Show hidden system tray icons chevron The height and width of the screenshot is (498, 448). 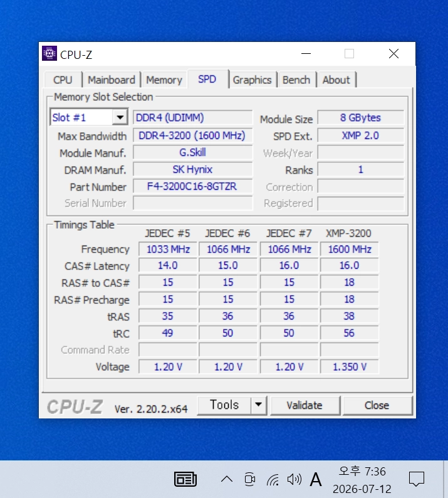(x=227, y=479)
